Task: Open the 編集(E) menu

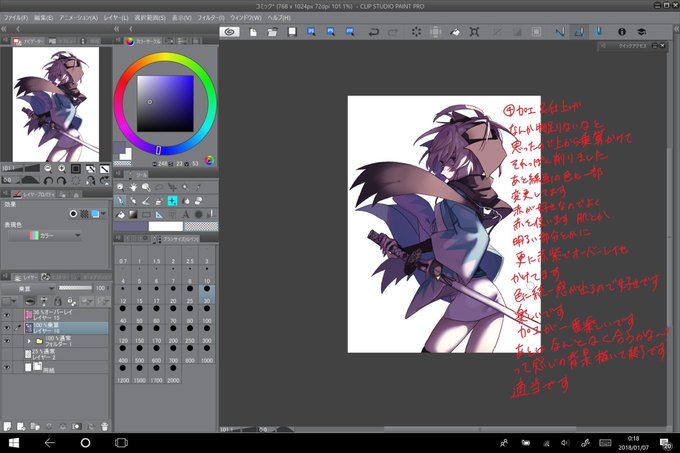Action: pyautogui.click(x=43, y=18)
